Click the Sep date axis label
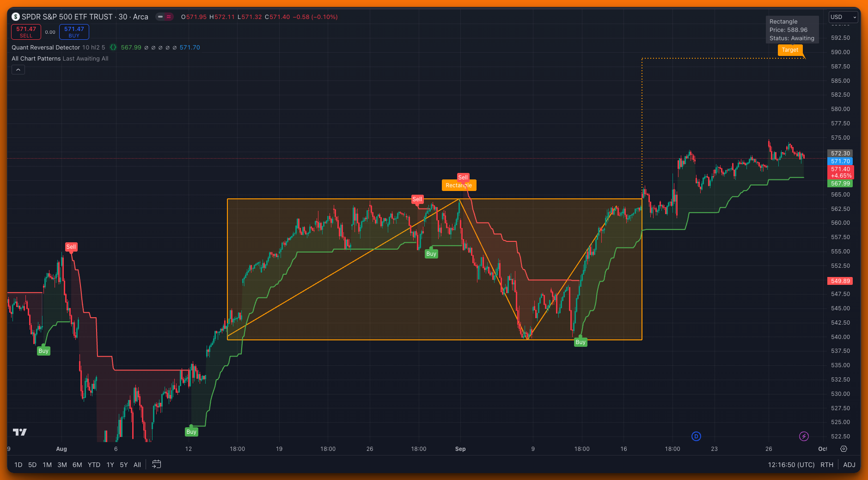Viewport: 868px width, 480px height. point(460,449)
